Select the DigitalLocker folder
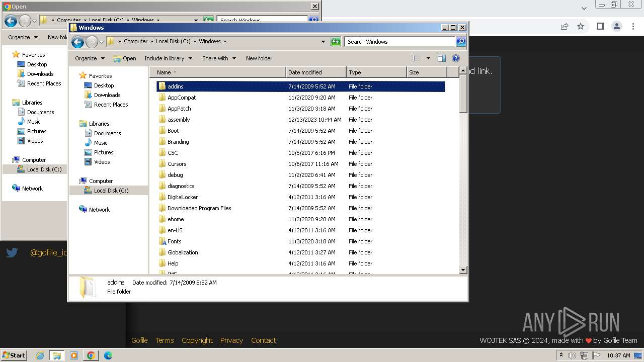The height and width of the screenshot is (362, 644). point(183,197)
